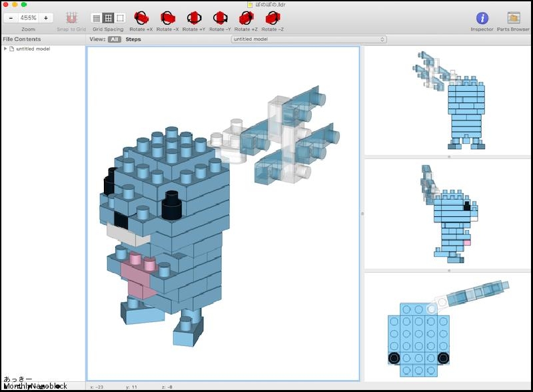Image resolution: width=533 pixels, height=392 pixels.
Task: Click the middle-right side view pane
Action: (448, 214)
